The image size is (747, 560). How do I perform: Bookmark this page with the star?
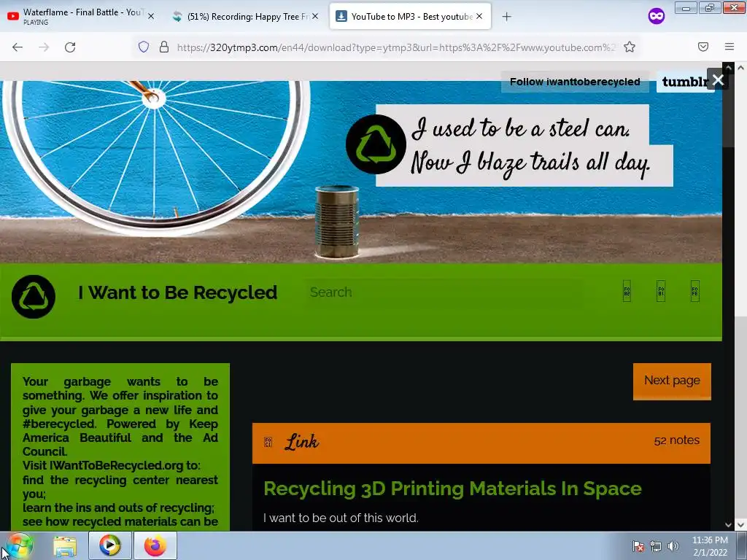(630, 47)
